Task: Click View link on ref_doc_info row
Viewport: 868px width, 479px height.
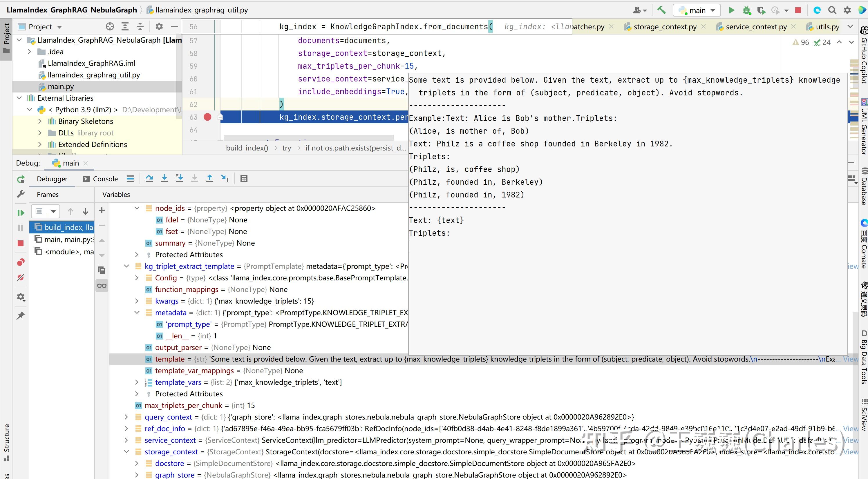Action: tap(851, 429)
